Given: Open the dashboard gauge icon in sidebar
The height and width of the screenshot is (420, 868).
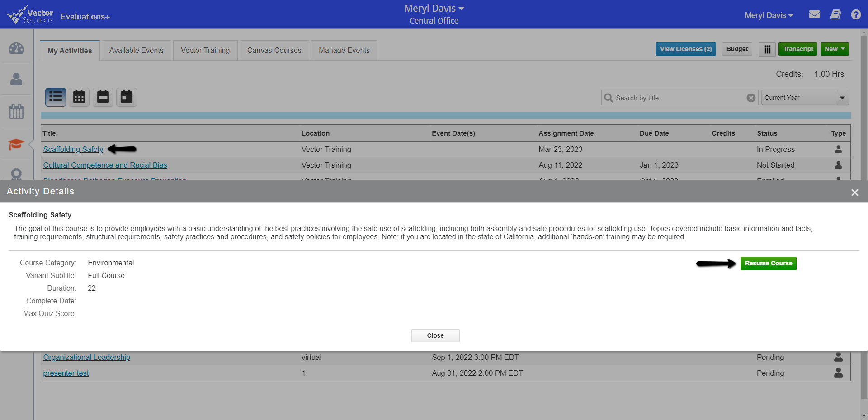Looking at the screenshot, I should coord(16,48).
